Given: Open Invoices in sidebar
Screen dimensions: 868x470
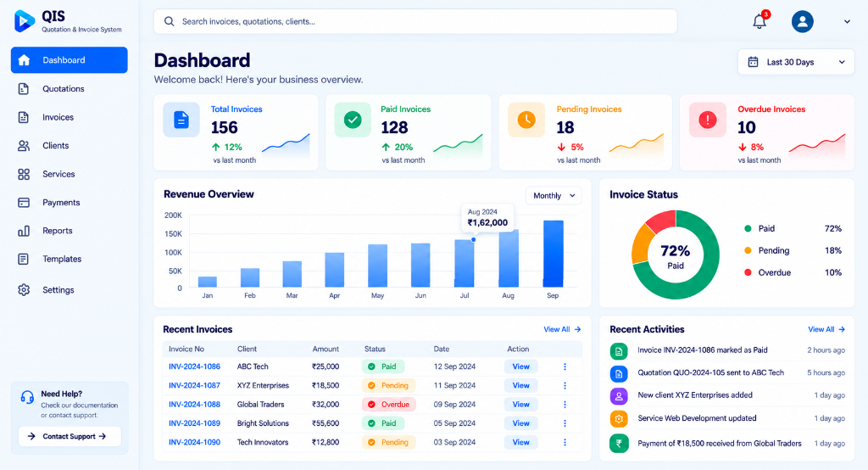Looking at the screenshot, I should [x=70, y=117].
